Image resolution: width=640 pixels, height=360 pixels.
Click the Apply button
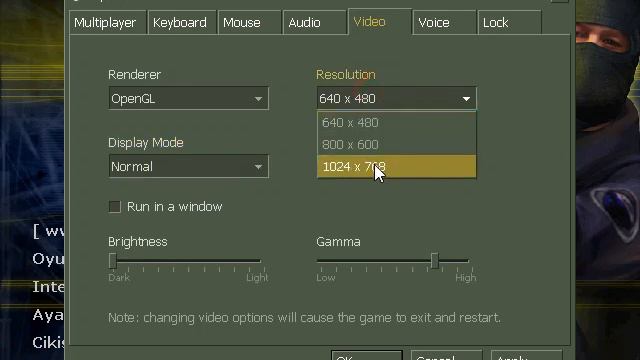(x=527, y=355)
